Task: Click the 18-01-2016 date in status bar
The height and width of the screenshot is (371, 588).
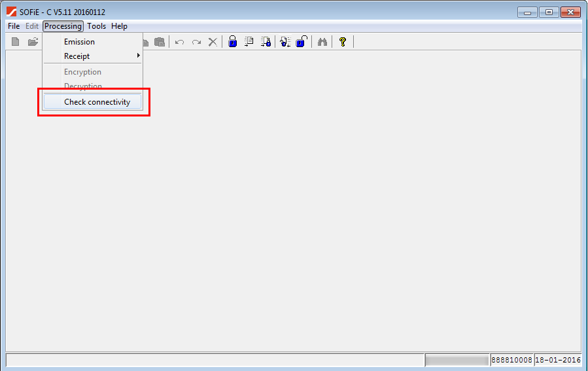Action: 557,360
